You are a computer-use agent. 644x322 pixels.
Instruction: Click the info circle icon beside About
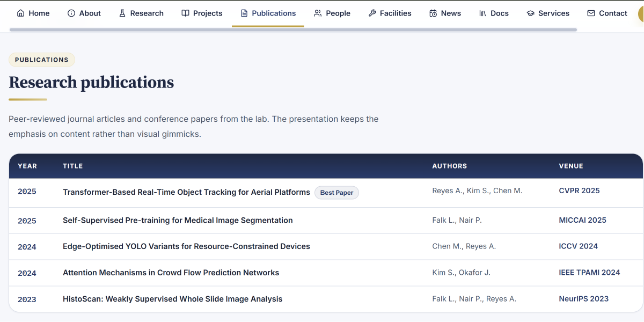[71, 13]
